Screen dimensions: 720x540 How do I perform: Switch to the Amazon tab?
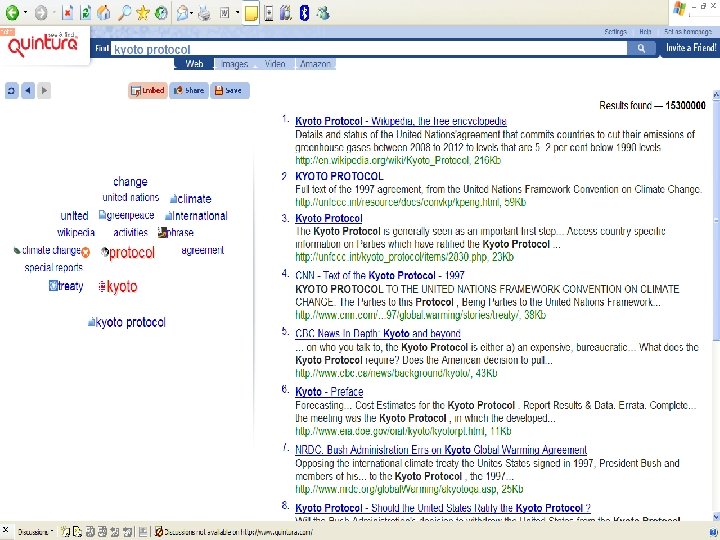[x=315, y=64]
